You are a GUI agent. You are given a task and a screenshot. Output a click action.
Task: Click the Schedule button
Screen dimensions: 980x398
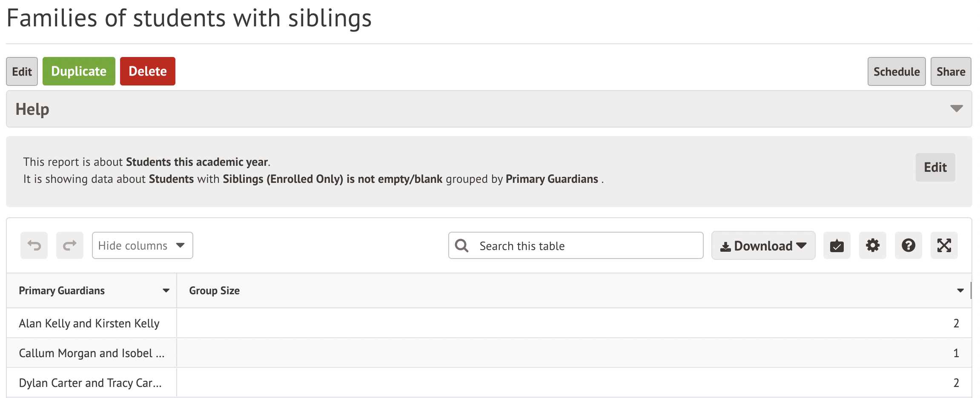pyautogui.click(x=896, y=71)
